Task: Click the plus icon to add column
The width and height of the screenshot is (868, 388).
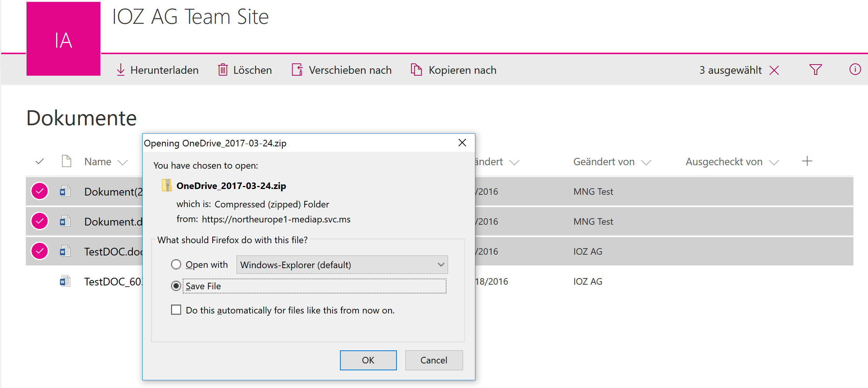Action: 807,161
